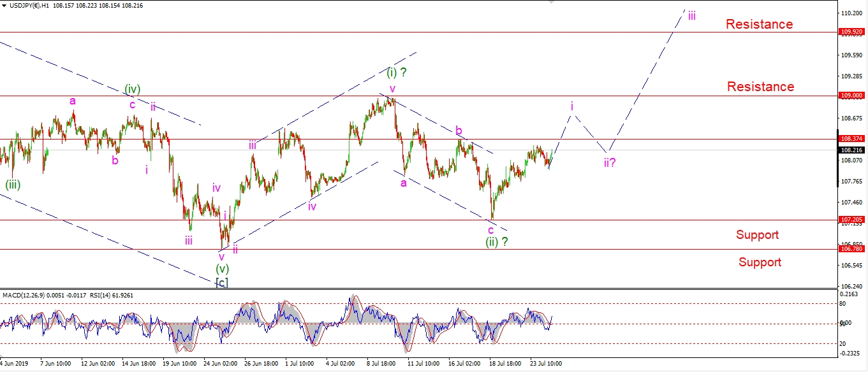Select the Support label under the 106.780 line
868x372 pixels.
tap(760, 262)
